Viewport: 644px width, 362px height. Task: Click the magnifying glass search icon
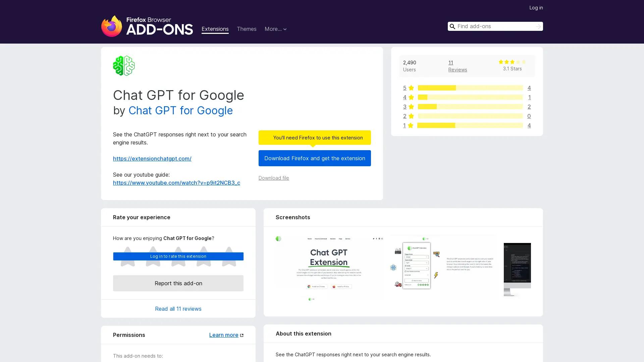coord(452,26)
